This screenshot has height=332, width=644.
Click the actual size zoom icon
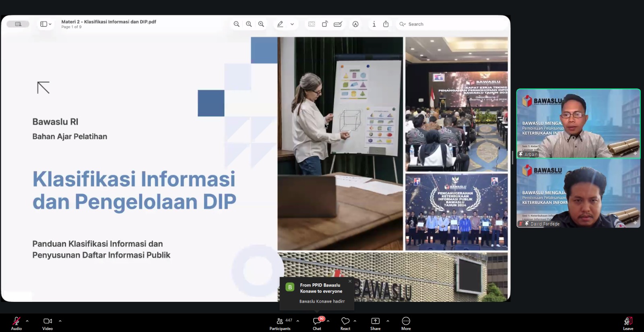coord(249,24)
